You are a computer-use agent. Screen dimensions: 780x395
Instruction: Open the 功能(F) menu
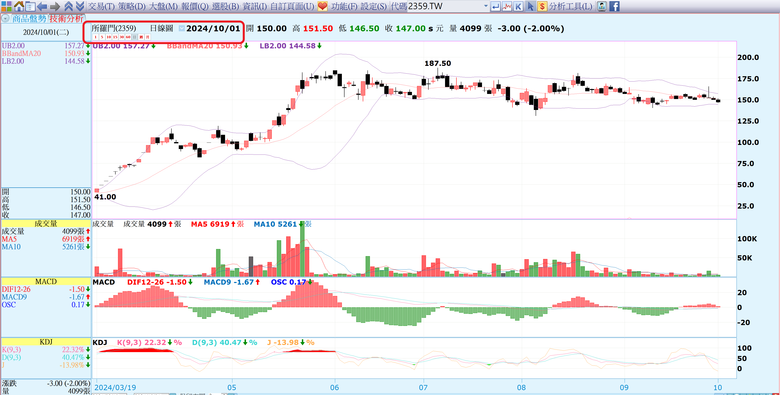tap(344, 6)
